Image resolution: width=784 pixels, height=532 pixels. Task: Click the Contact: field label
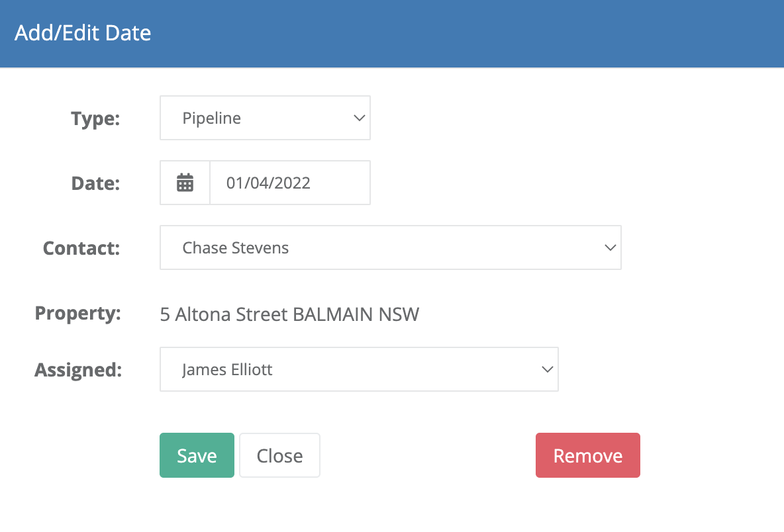(81, 247)
